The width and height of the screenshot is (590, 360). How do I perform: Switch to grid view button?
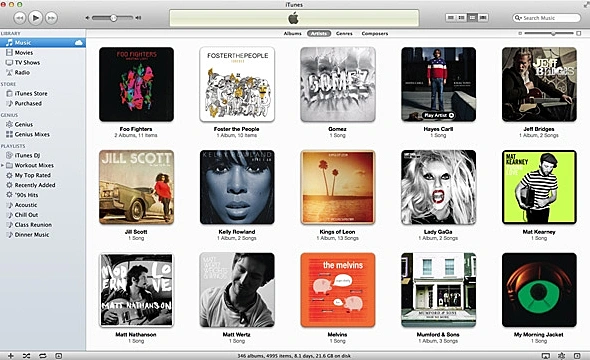pyautogui.click(x=472, y=18)
